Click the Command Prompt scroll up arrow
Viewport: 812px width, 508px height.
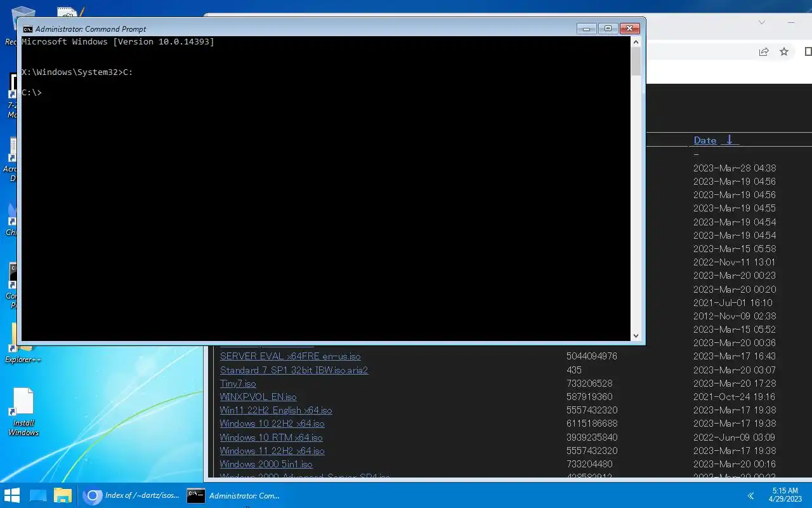(x=636, y=42)
